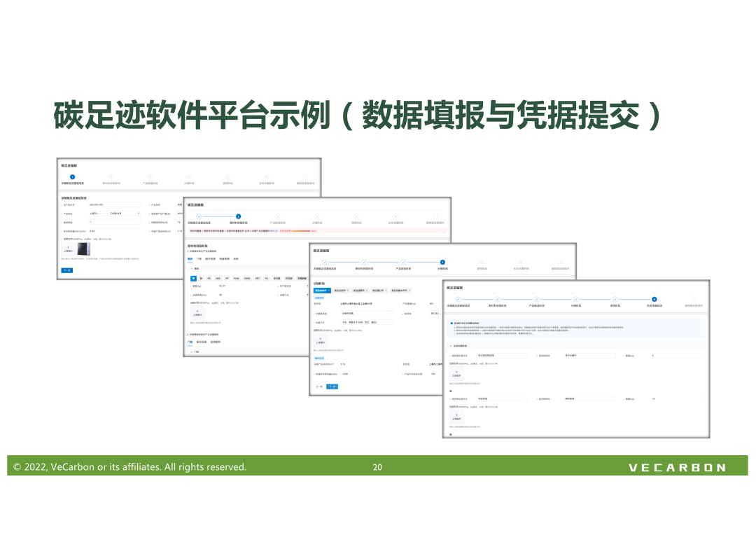This screenshot has width=756, height=535.
Task: Open the dropdown showing value 1 in step 1 window
Action: (115, 222)
